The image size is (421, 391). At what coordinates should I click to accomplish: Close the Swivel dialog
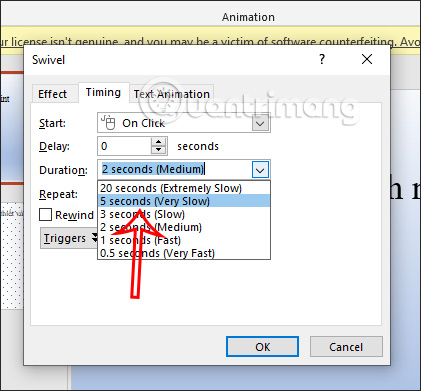point(367,60)
